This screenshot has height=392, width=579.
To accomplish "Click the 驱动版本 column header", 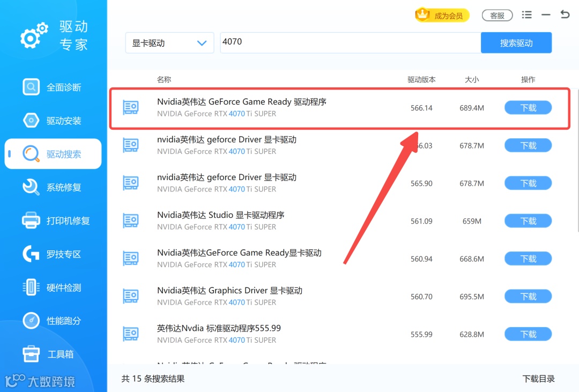I will coord(421,79).
